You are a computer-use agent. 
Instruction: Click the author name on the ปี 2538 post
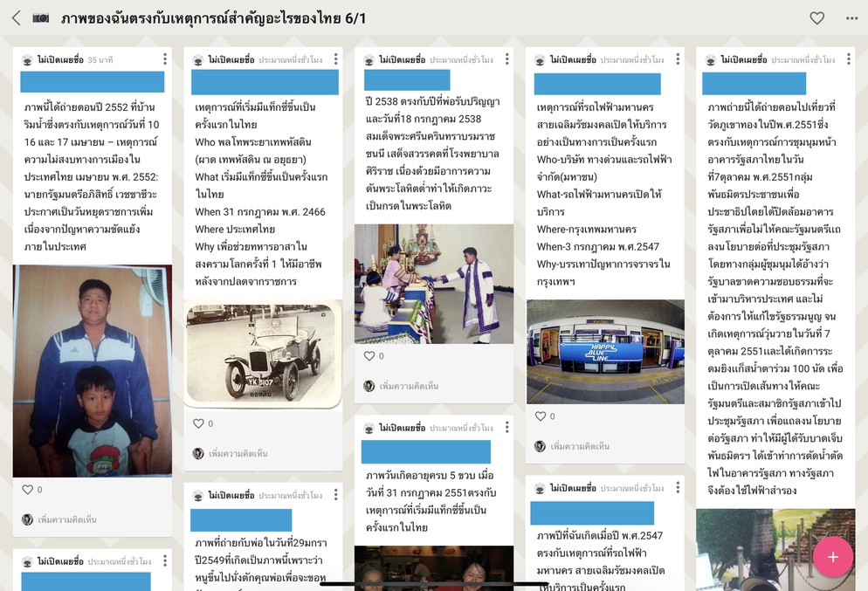tap(403, 59)
